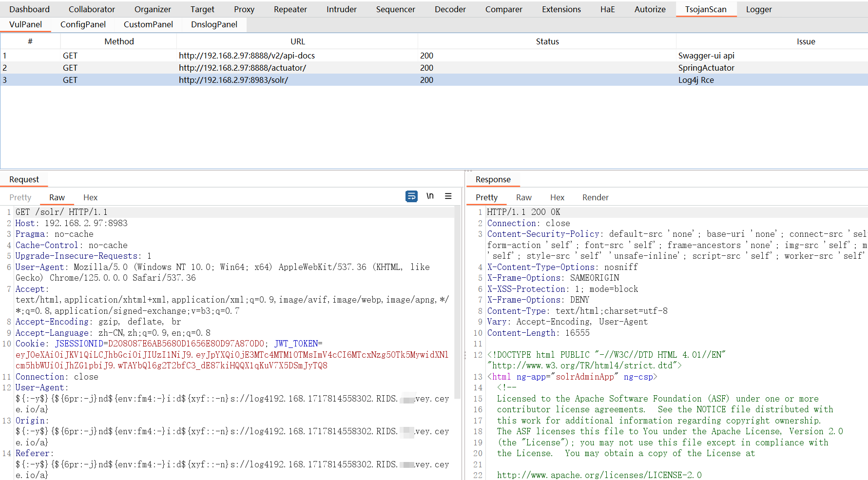
Task: Sort by the # column header
Action: click(30, 41)
